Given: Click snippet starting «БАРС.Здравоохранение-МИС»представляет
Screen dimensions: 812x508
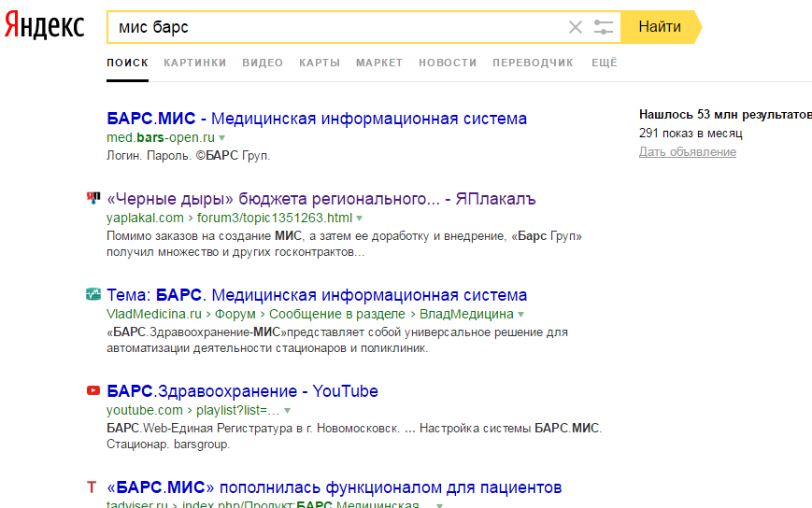Looking at the screenshot, I should pos(337,340).
